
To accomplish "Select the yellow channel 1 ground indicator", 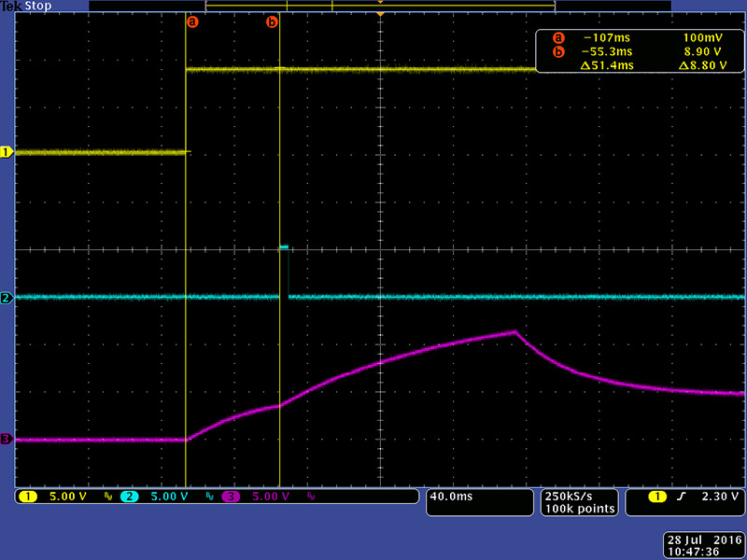I will (x=7, y=151).
